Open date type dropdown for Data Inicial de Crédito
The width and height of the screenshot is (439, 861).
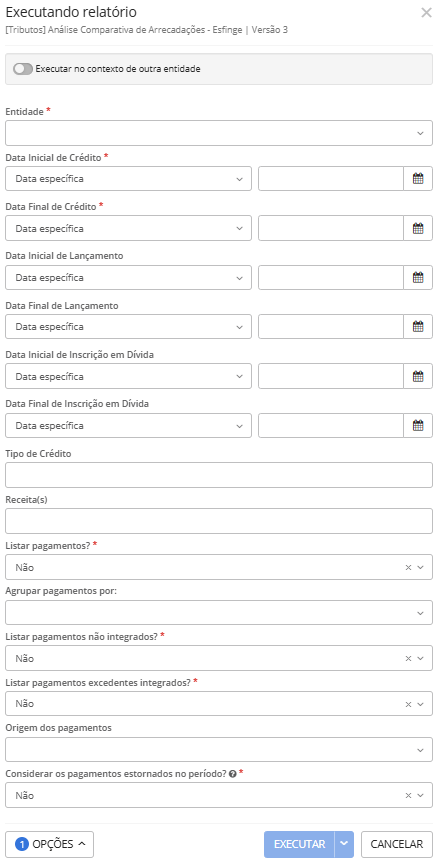click(x=129, y=178)
